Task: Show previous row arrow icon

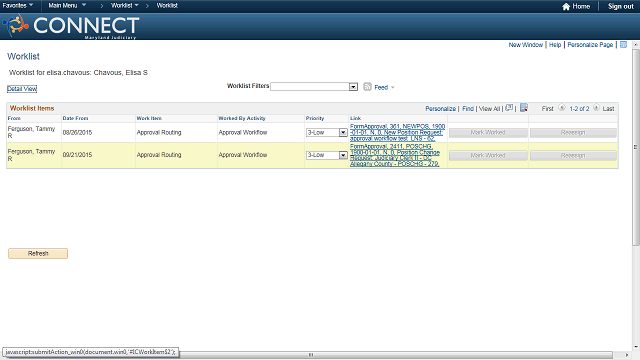Action: pyautogui.click(x=562, y=108)
